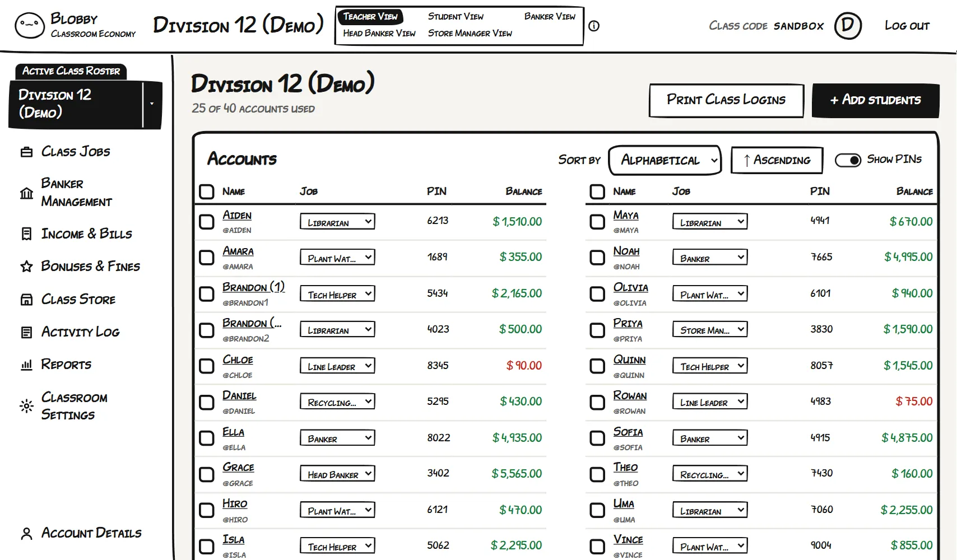The height and width of the screenshot is (560, 957).
Task: Open the Sort By Alphabetical dropdown
Action: tap(665, 160)
